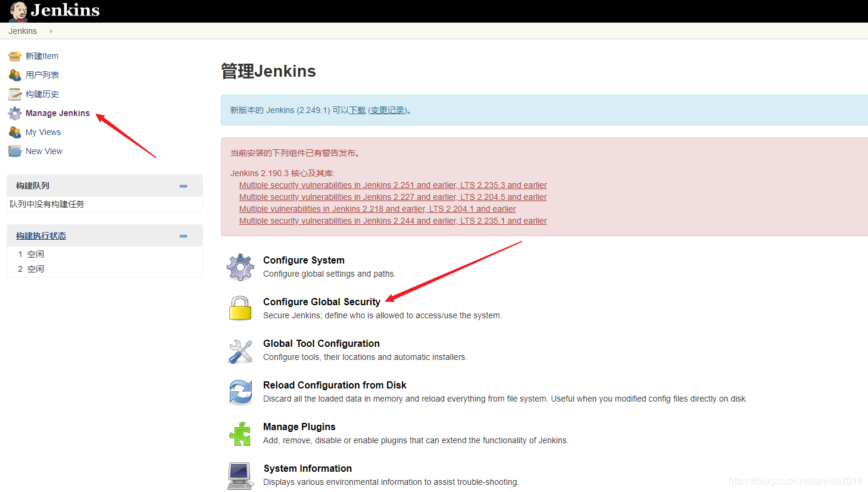This screenshot has height=492, width=868.
Task: Open breadcrumb dropdown arrow next to Jenkins
Action: [x=51, y=31]
